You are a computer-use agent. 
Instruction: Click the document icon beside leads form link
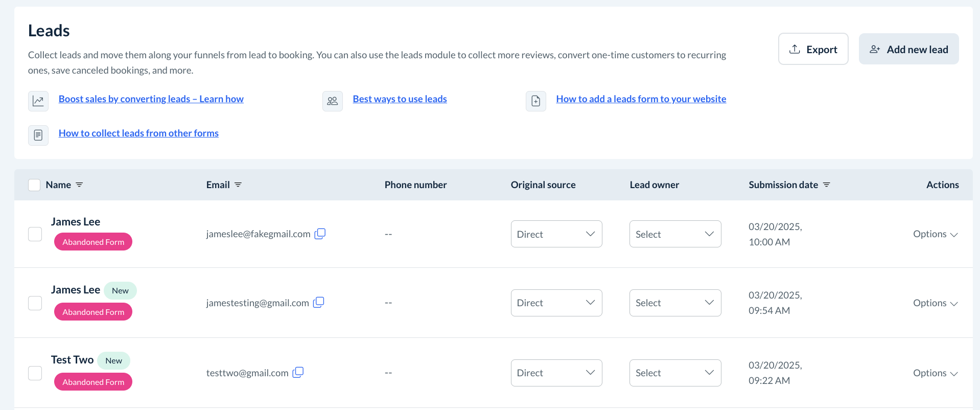[x=535, y=101]
